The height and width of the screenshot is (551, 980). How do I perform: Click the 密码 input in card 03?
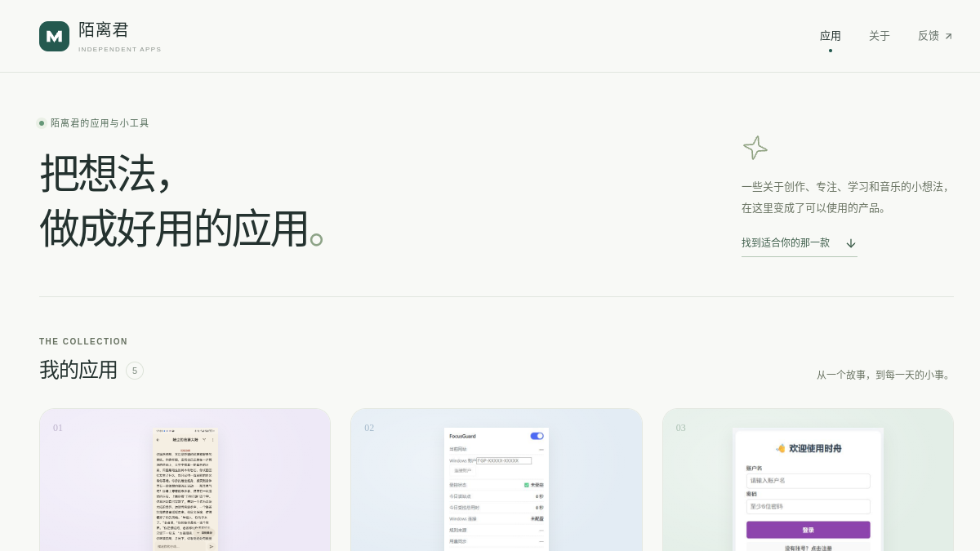tap(808, 506)
